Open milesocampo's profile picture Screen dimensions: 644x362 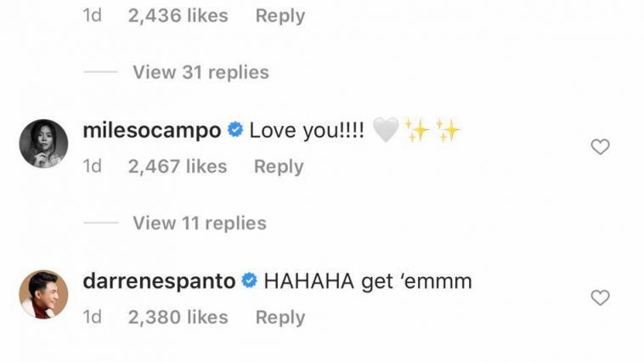[x=43, y=144]
